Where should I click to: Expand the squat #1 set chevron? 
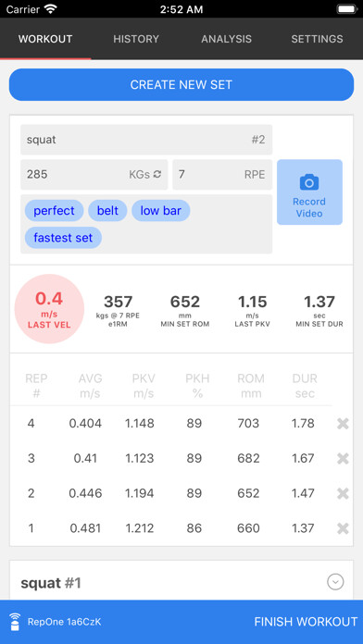(335, 582)
